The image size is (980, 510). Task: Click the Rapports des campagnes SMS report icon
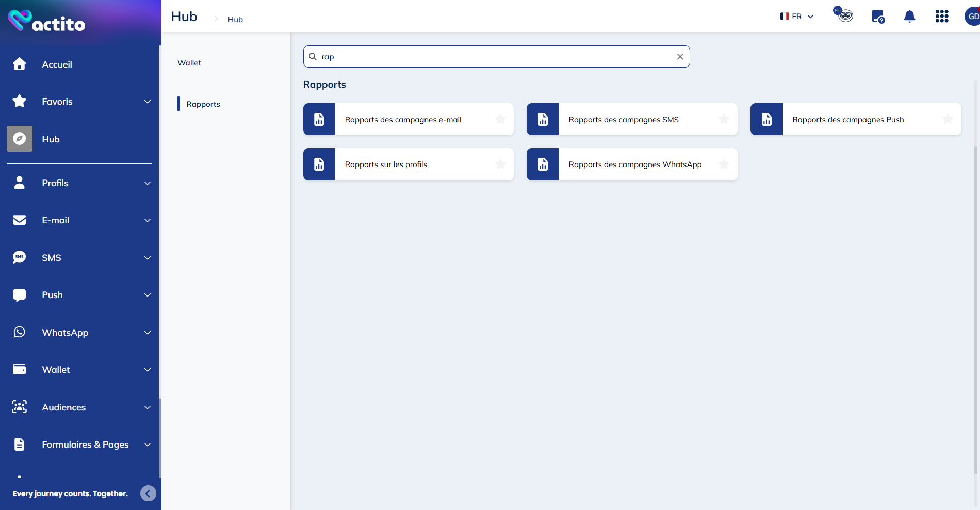point(543,120)
